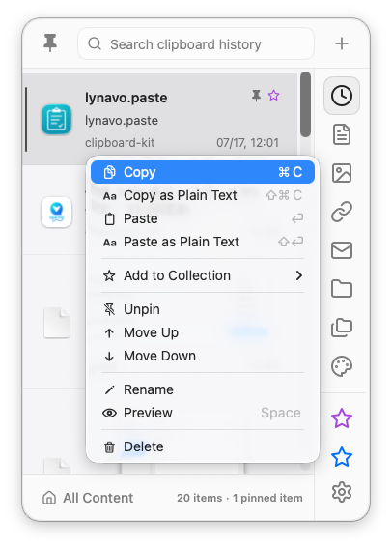
Task: Click the magnifier icon in search bar
Action: 95,43
